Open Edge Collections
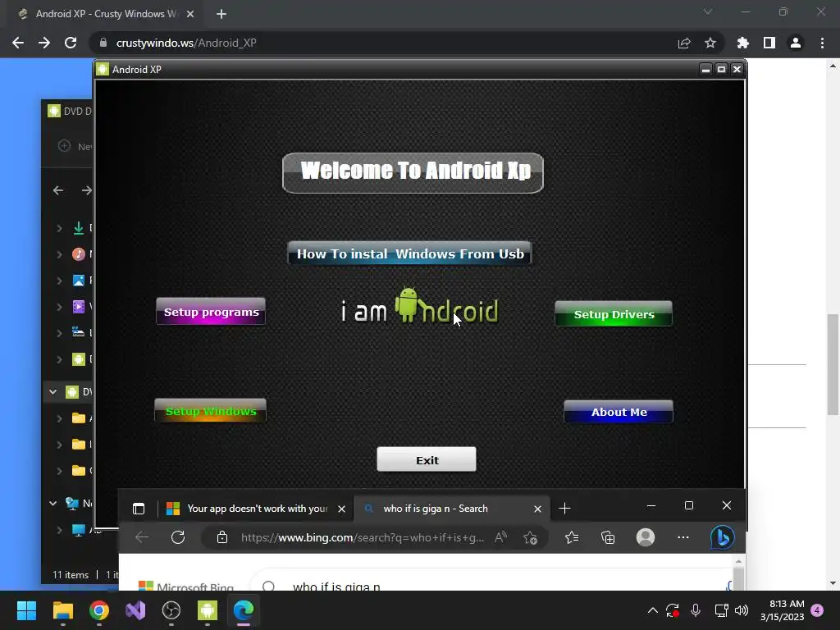Viewport: 840px width, 630px height. [608, 537]
